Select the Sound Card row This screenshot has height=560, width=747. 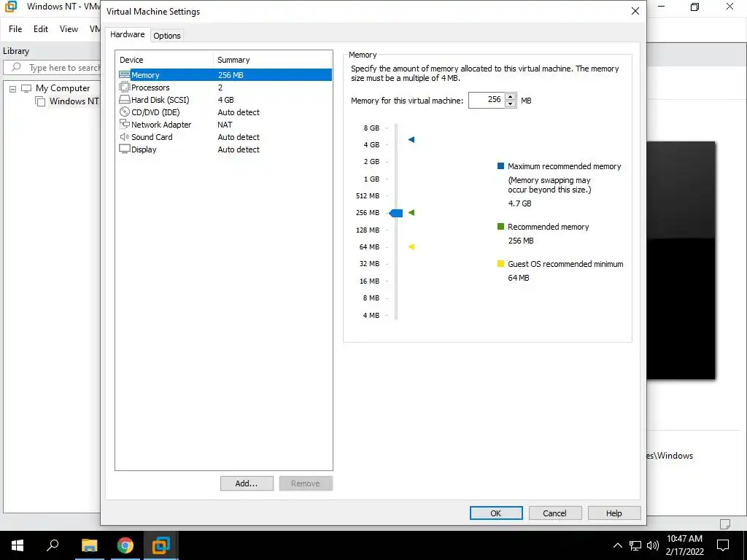225,136
